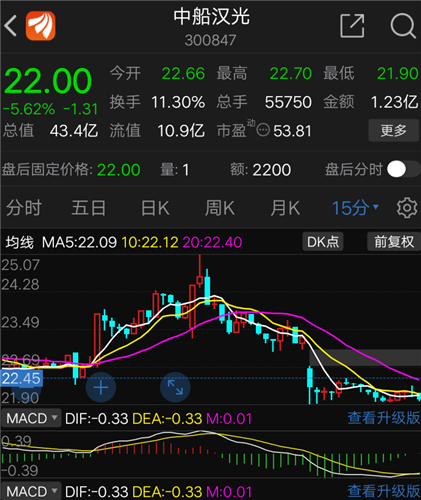Tap the stock code 300847
Viewport: 421px width, 500px height.
click(x=210, y=41)
